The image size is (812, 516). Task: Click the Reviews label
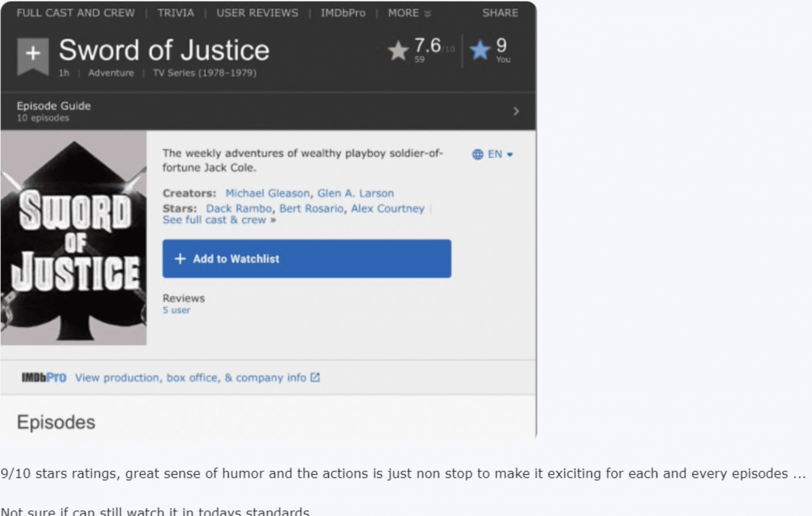(184, 298)
